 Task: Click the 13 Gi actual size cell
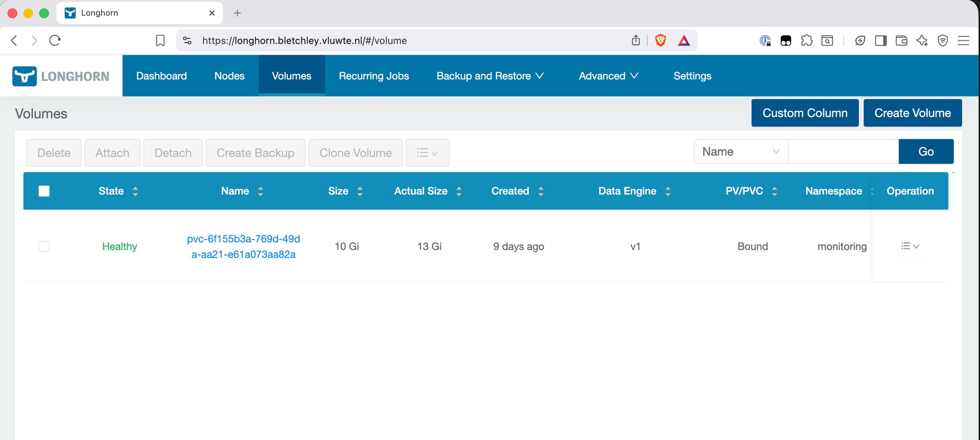(x=429, y=246)
